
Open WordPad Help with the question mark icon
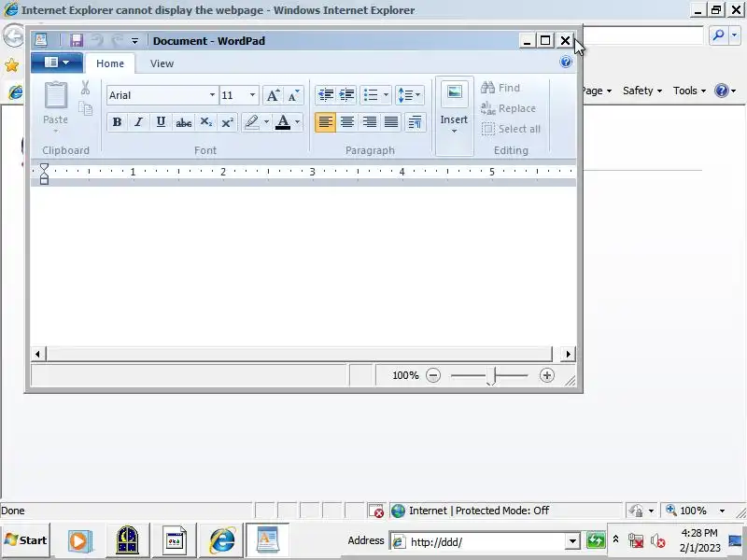(x=566, y=62)
